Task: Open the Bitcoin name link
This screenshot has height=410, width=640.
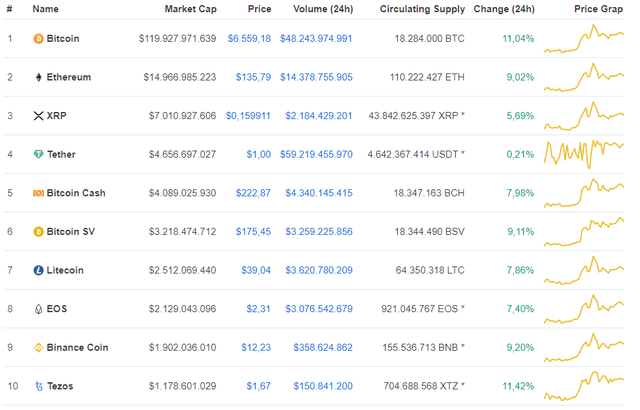Action: (x=63, y=39)
